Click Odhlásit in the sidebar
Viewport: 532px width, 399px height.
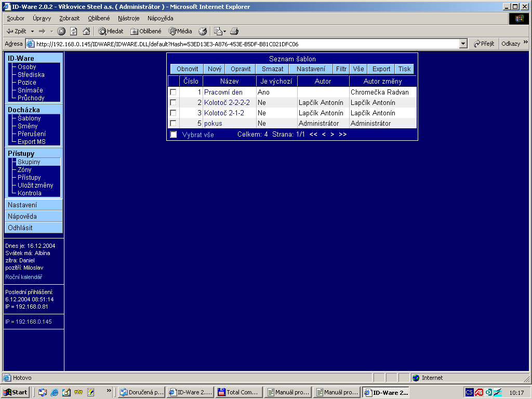click(34, 228)
